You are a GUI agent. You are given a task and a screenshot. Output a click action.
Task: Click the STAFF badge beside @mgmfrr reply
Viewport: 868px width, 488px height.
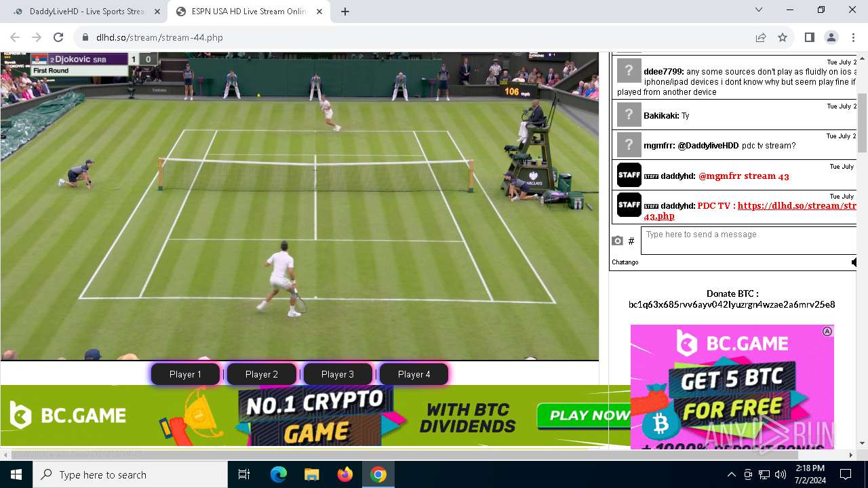point(629,175)
